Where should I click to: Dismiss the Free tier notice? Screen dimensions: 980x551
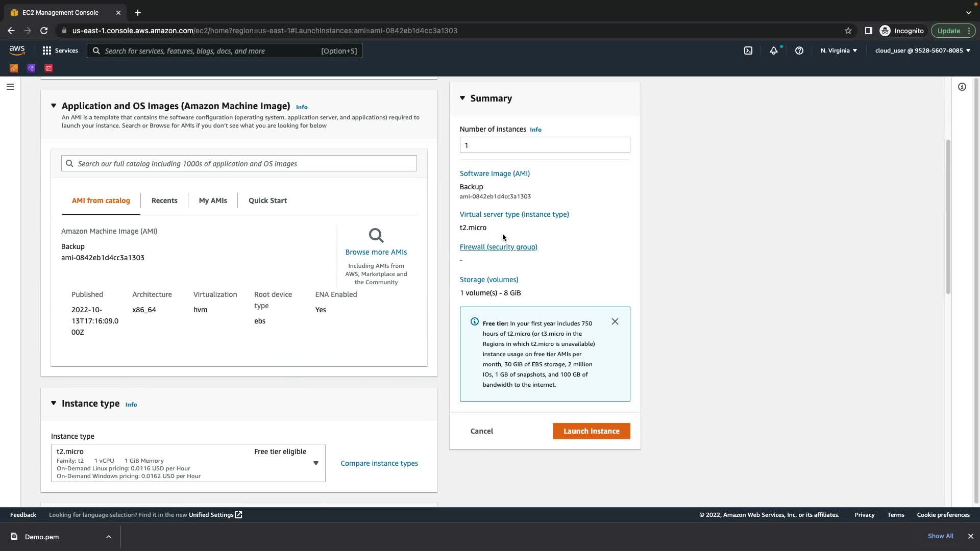[x=615, y=321]
